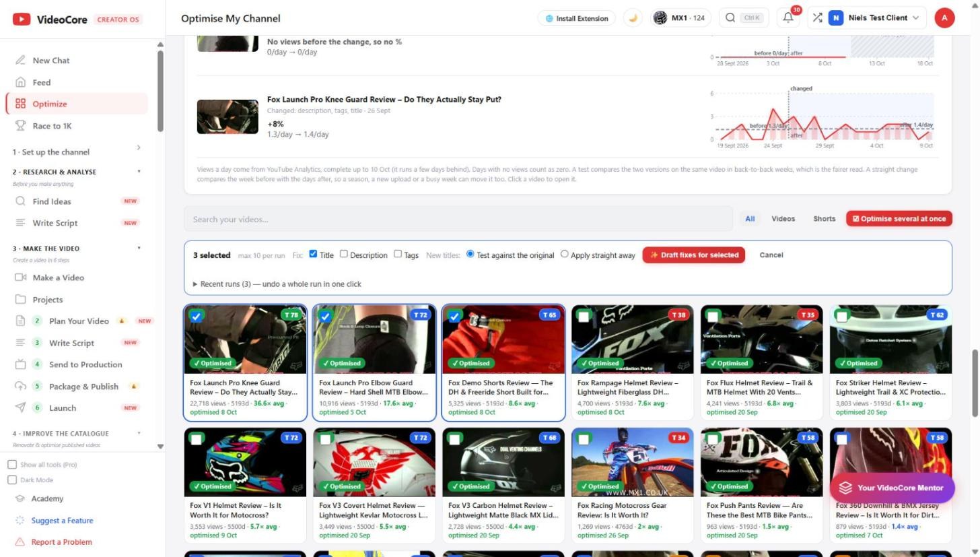Click the MX1 channel avatar icon
Viewport: 980px width, 557px height.
660,18
